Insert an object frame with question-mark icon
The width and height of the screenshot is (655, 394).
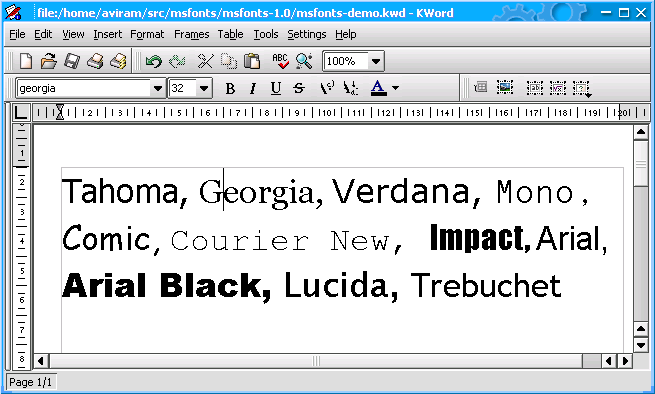coord(581,88)
